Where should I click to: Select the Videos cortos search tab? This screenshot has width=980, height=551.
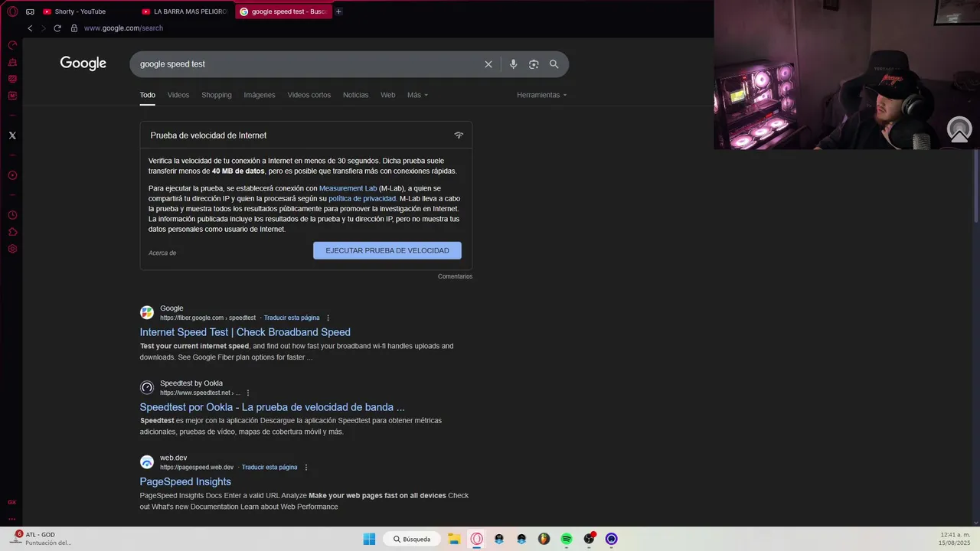tap(309, 95)
